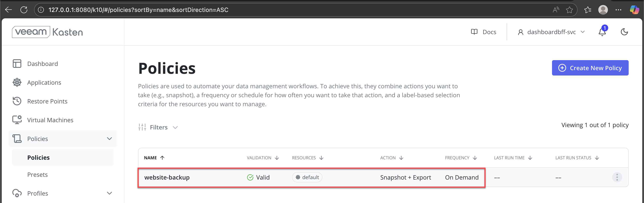Open the notifications bell icon
This screenshot has width=644, height=203.
(x=602, y=32)
